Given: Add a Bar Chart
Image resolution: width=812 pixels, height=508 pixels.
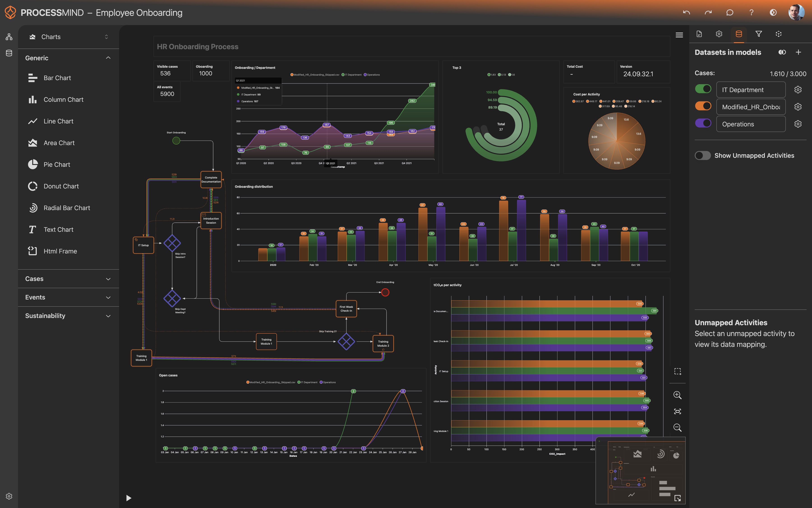Looking at the screenshot, I should tap(69, 78).
